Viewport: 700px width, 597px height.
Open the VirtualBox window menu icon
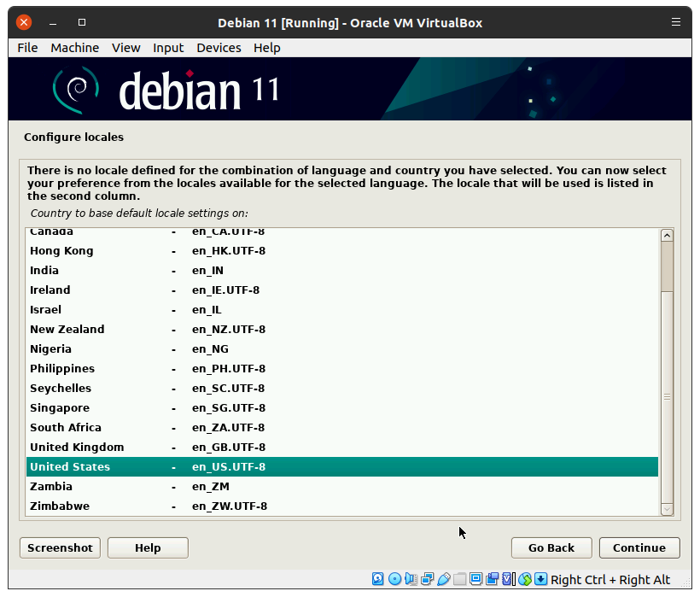pyautogui.click(x=676, y=22)
